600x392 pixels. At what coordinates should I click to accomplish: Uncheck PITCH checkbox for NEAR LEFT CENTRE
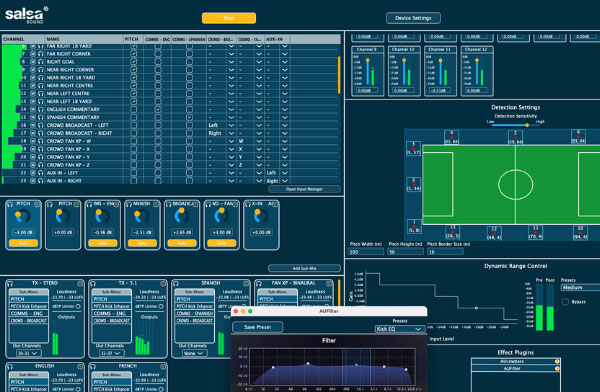click(x=134, y=93)
